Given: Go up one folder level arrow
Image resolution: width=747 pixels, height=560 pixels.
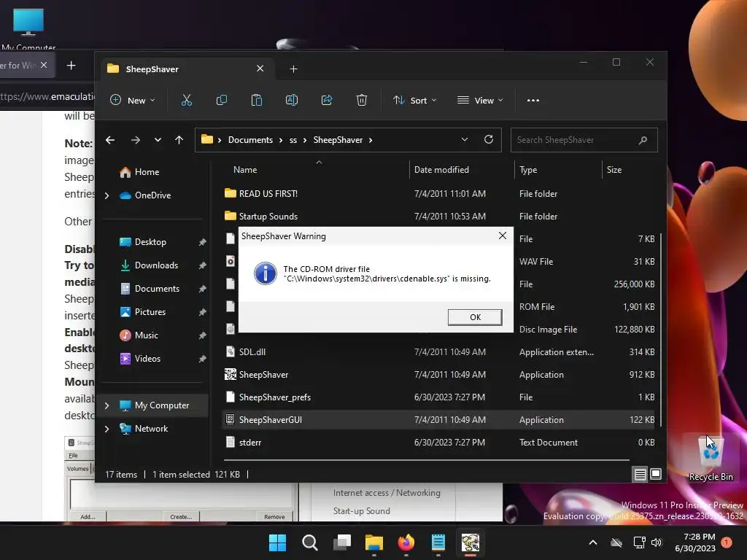Looking at the screenshot, I should 179,140.
